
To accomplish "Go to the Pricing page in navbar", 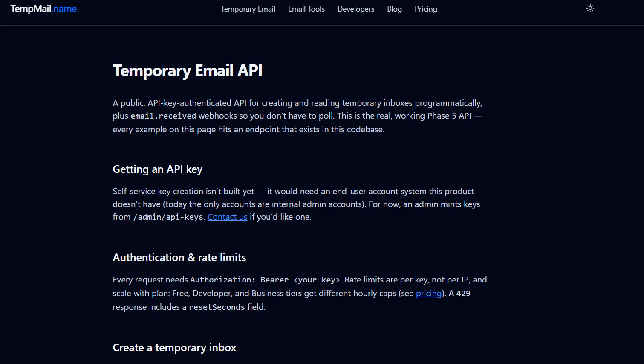I will coord(426,9).
